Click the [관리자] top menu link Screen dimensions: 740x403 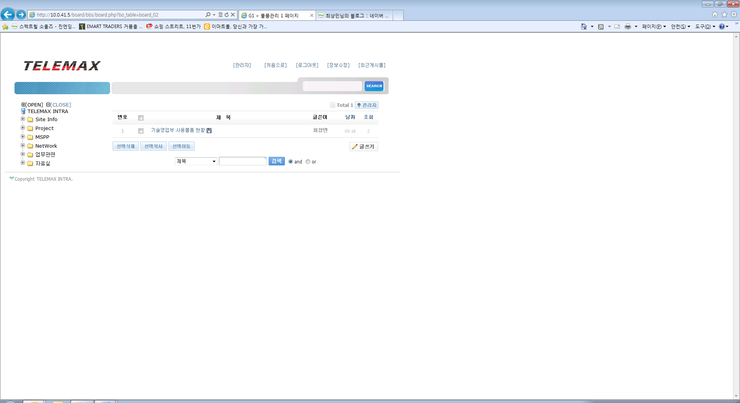(x=242, y=65)
